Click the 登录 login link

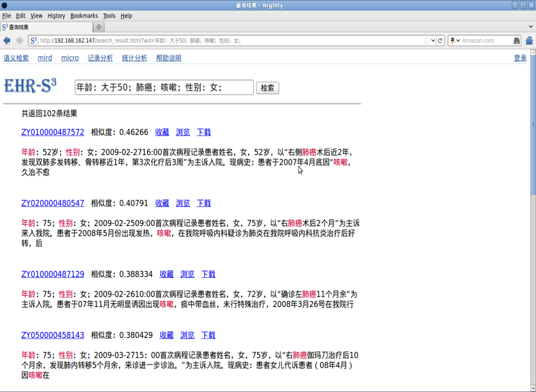click(520, 58)
